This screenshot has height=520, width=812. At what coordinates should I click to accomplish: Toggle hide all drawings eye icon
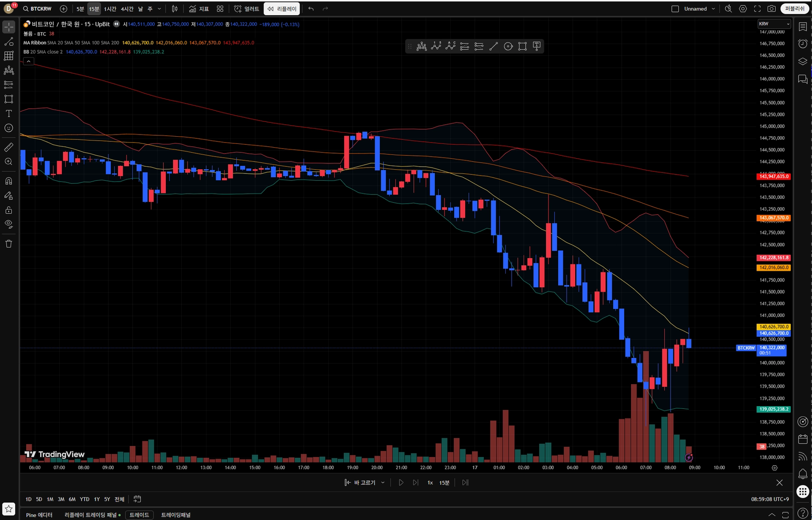click(8, 224)
